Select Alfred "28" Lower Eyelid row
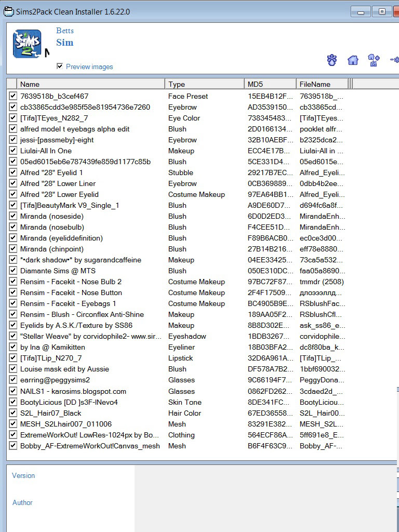Viewport: 399px width, 532px height. pyautogui.click(x=178, y=194)
